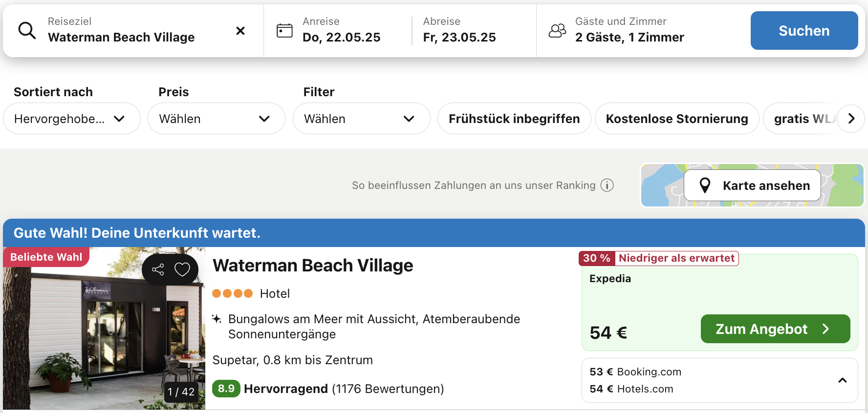The width and height of the screenshot is (868, 413).
Task: Save hotel to favorites with heart icon
Action: (182, 269)
